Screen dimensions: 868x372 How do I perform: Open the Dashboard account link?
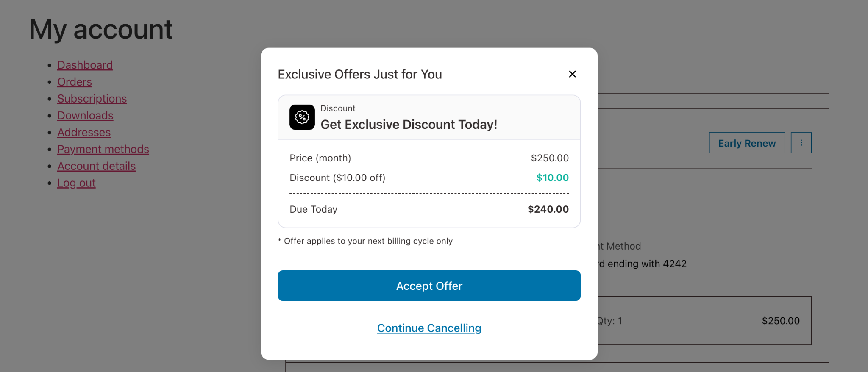point(85,65)
